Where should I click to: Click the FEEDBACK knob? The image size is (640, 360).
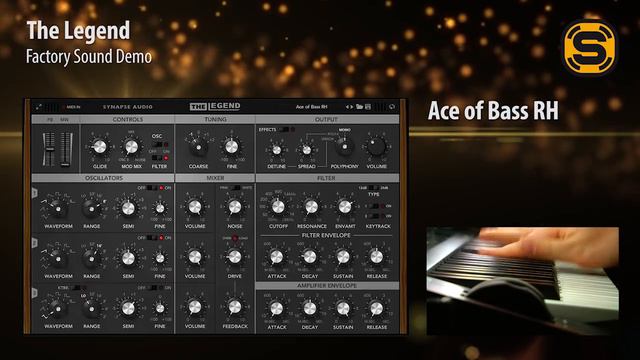point(235,307)
